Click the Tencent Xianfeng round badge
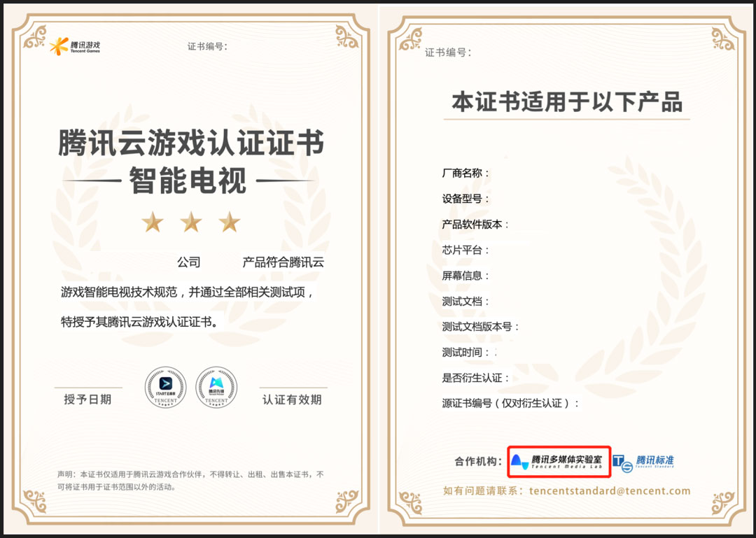This screenshot has height=538, width=756. click(216, 387)
